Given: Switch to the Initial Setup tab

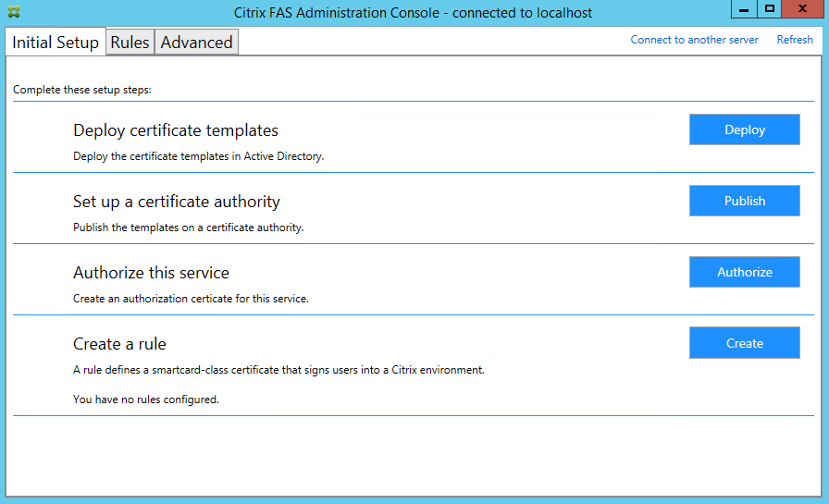Looking at the screenshot, I should [x=56, y=42].
